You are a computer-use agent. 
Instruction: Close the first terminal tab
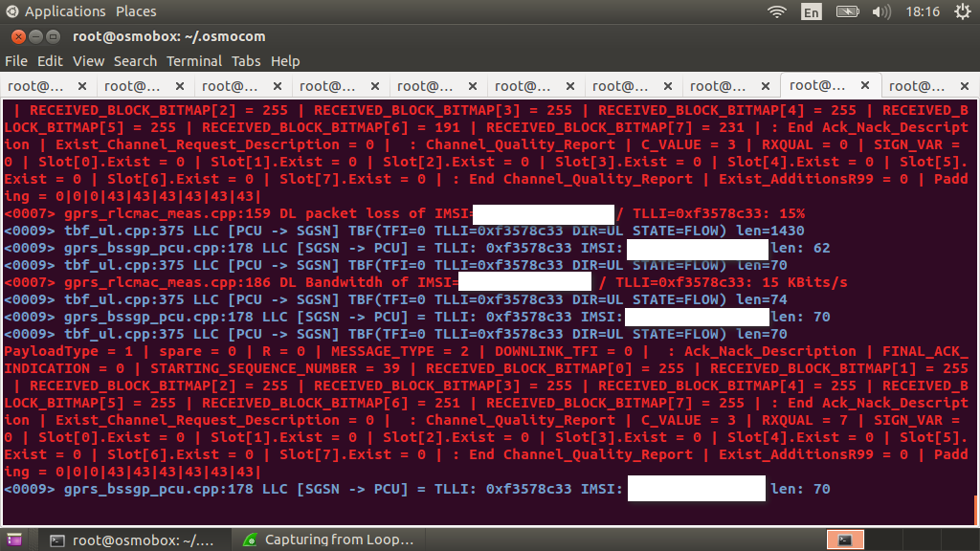82,86
